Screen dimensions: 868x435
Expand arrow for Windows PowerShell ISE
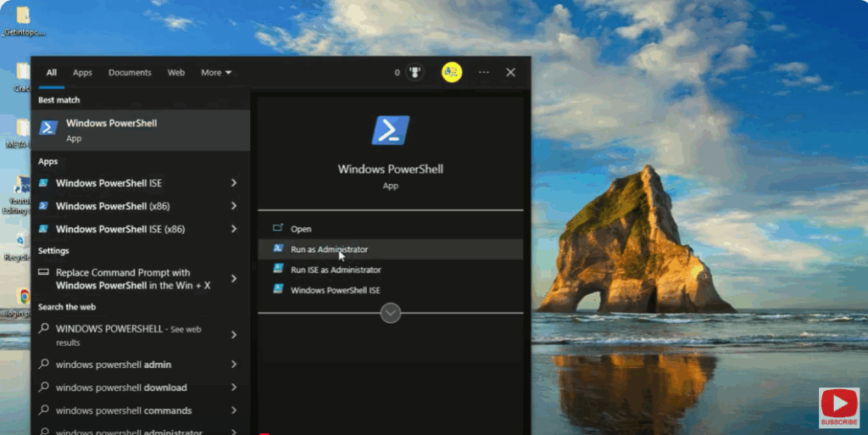[x=234, y=183]
